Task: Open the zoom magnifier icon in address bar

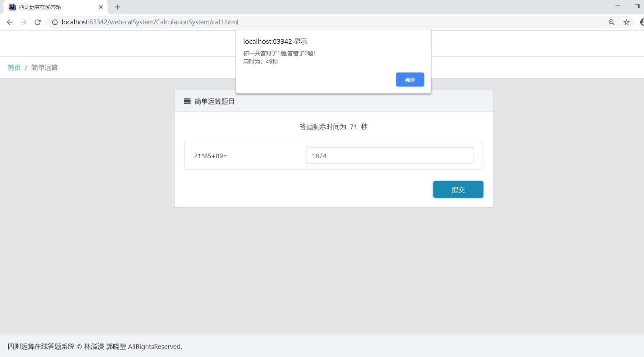Action: tap(612, 22)
